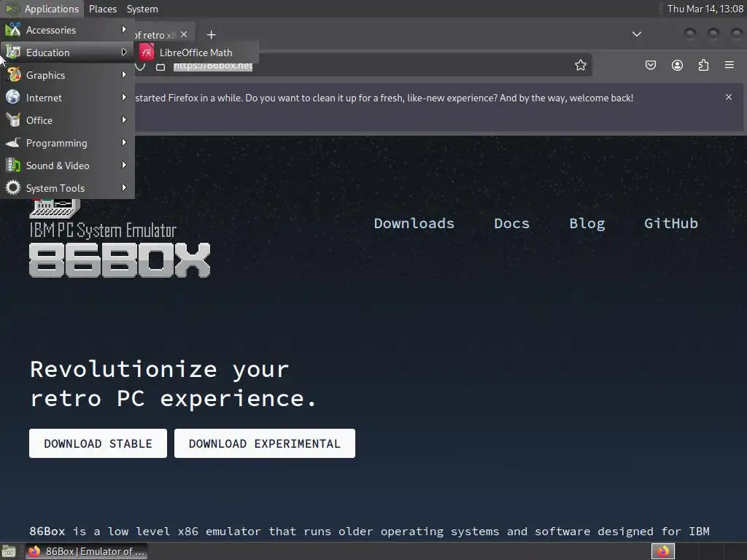Open the System Tools submenu

tap(67, 188)
